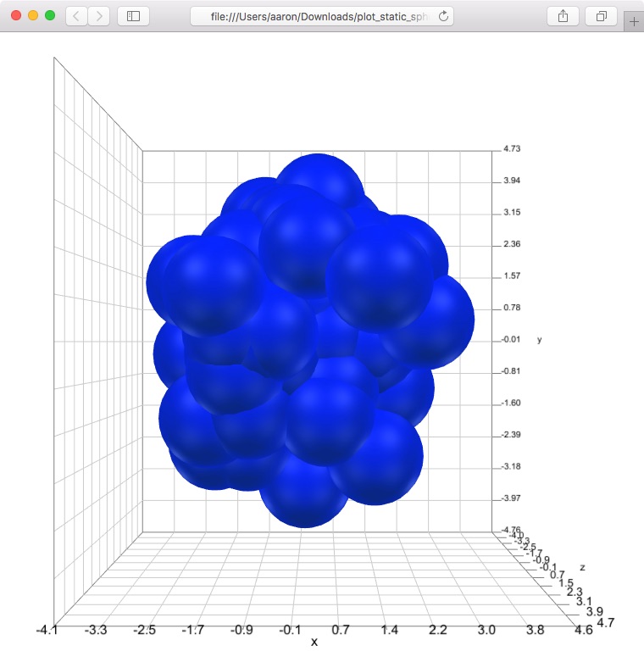Reload the page with the refresh icon
The height and width of the screenshot is (651, 644).
(x=443, y=16)
